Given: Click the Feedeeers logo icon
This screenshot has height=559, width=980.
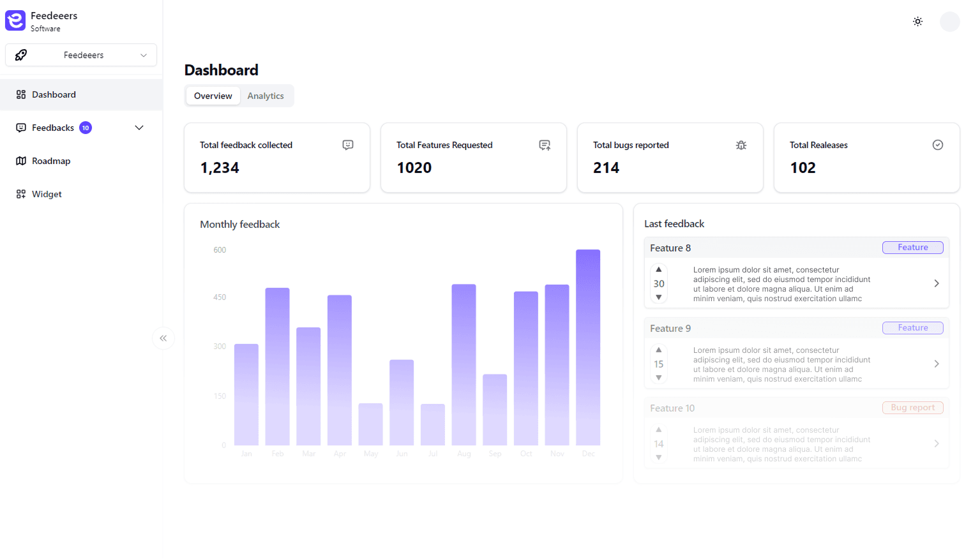Looking at the screenshot, I should [x=15, y=20].
